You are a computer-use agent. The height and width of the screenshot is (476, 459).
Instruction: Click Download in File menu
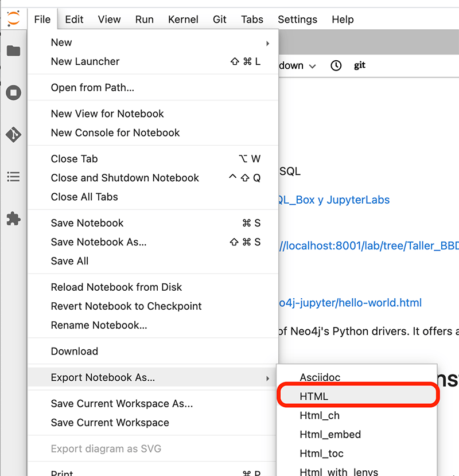point(153,352)
